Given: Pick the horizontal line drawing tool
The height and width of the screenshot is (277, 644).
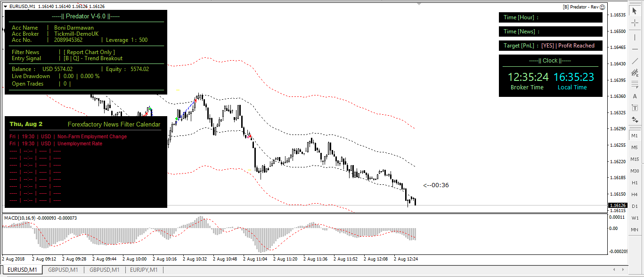Looking at the screenshot, I should [x=635, y=49].
